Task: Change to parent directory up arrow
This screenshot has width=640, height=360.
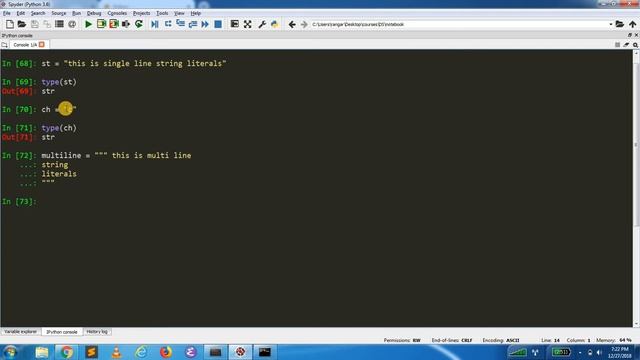Action: point(633,24)
